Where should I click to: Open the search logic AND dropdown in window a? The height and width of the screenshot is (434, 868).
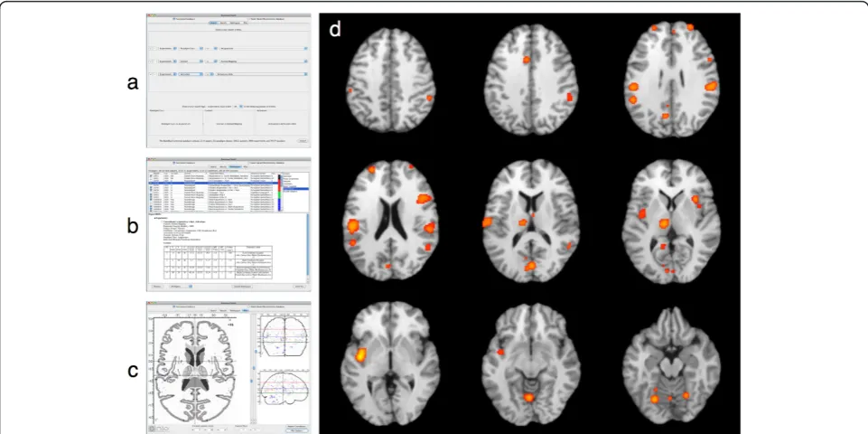point(238,107)
